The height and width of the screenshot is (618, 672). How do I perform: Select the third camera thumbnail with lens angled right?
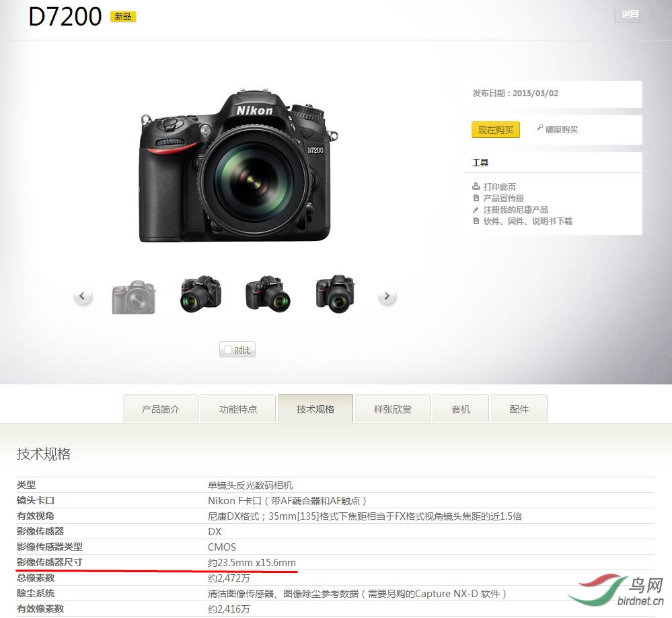[x=268, y=295]
